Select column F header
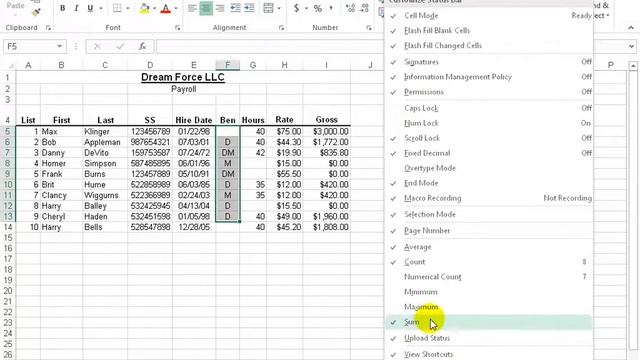Viewport: 640px width, 360px height. pos(227,65)
